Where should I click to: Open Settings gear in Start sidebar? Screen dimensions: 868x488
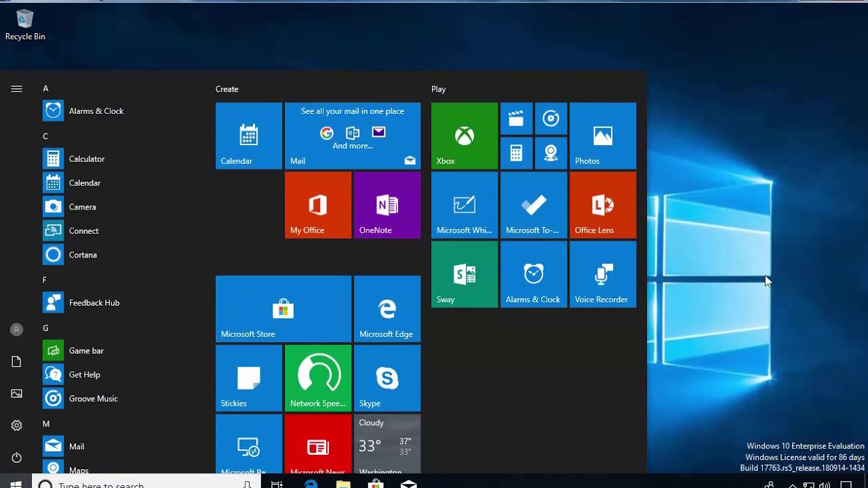(17, 426)
